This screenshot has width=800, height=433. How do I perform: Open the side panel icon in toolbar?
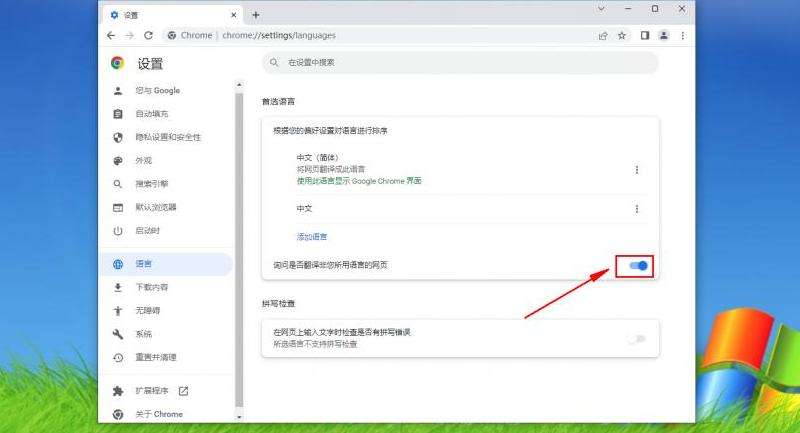(645, 35)
